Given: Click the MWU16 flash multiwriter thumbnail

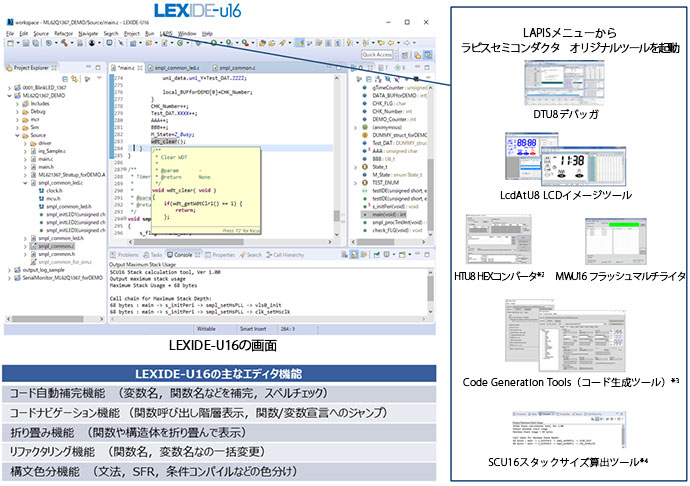Looking at the screenshot, I should [x=616, y=241].
